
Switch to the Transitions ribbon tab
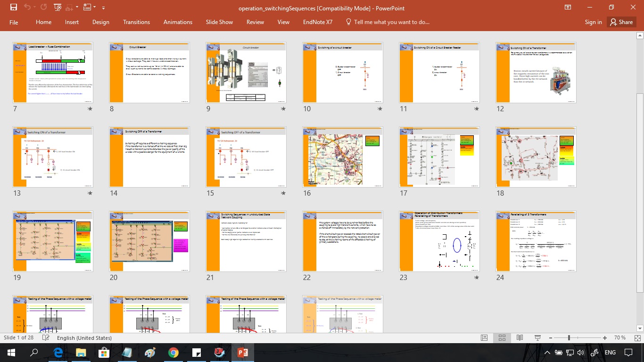136,22
